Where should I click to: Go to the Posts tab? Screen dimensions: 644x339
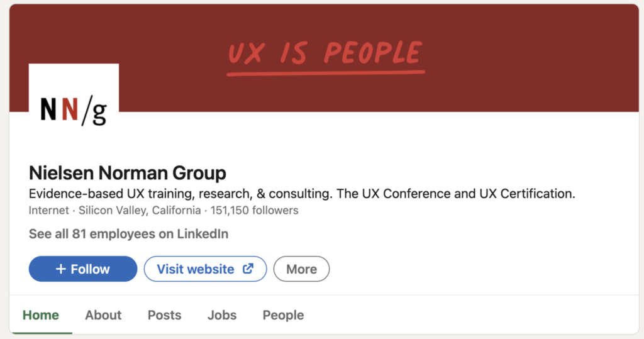click(x=164, y=315)
